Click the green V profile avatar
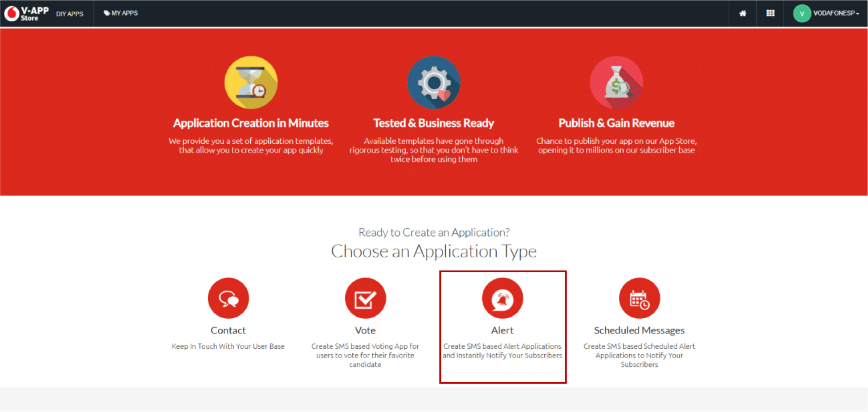The width and height of the screenshot is (868, 412). pos(801,13)
